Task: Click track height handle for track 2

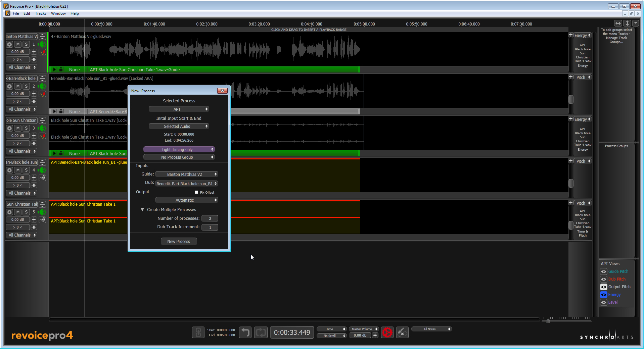Action: (x=42, y=79)
